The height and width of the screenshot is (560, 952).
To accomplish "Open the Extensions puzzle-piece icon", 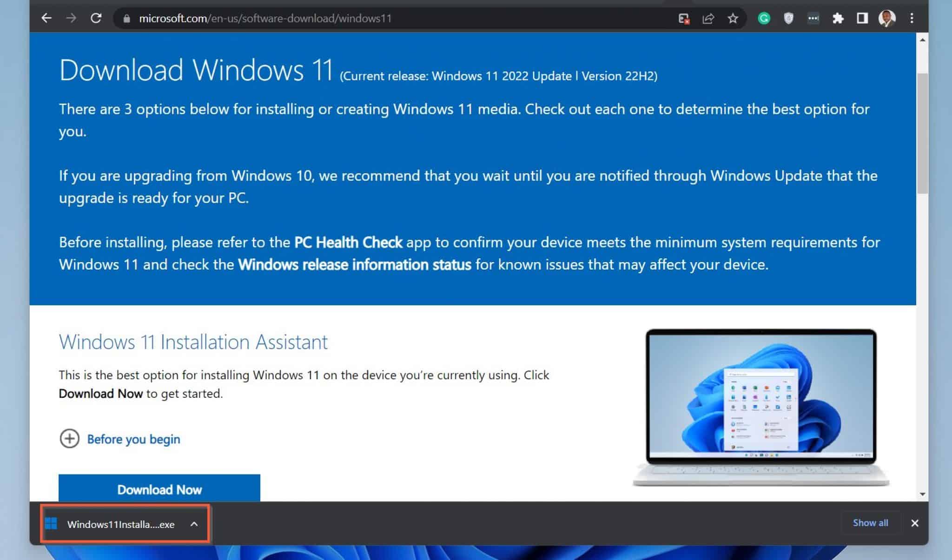I will pos(839,18).
